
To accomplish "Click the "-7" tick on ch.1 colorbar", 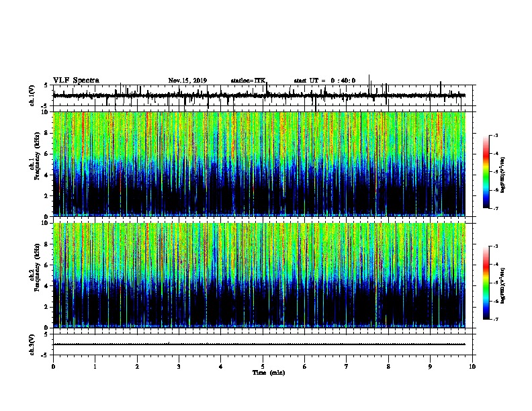I will coord(495,209).
